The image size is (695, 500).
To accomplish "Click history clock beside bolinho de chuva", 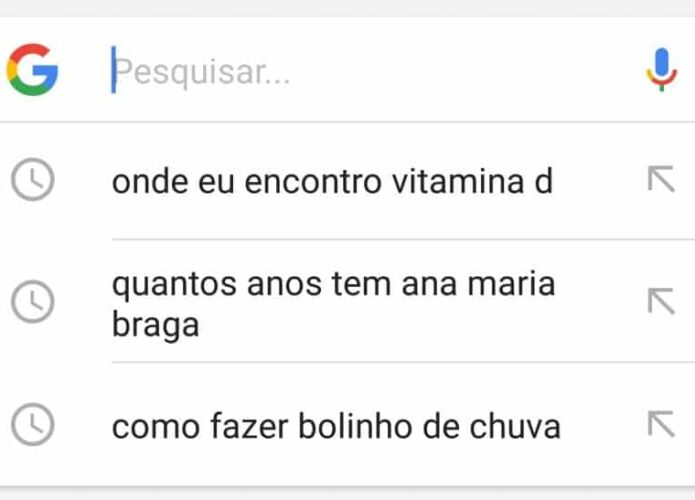I will [x=33, y=425].
